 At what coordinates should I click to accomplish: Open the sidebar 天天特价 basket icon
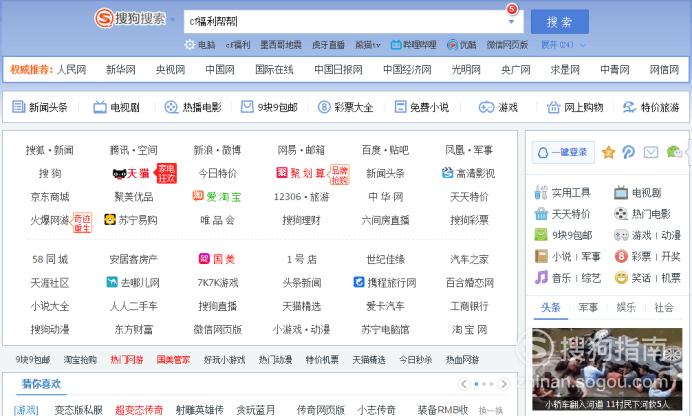(x=541, y=214)
